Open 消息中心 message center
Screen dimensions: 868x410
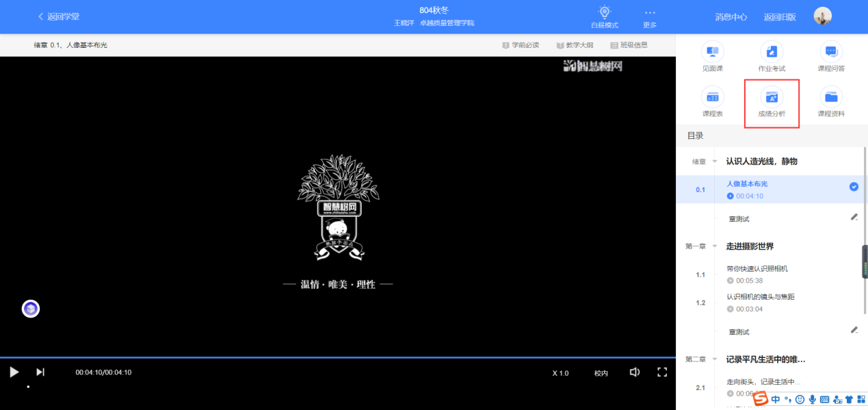[x=731, y=17]
